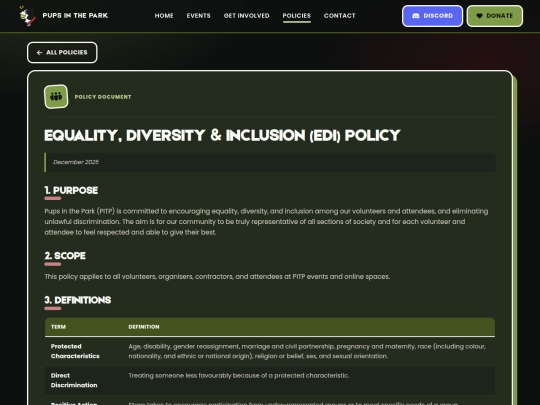The width and height of the screenshot is (540, 405).
Task: Click the Discord logo icon in button
Action: [416, 16]
